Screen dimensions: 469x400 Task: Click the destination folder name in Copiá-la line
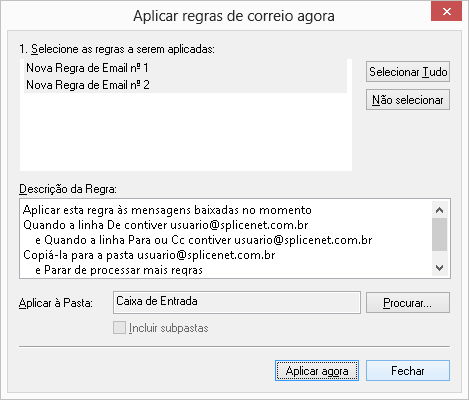pyautogui.click(x=206, y=255)
